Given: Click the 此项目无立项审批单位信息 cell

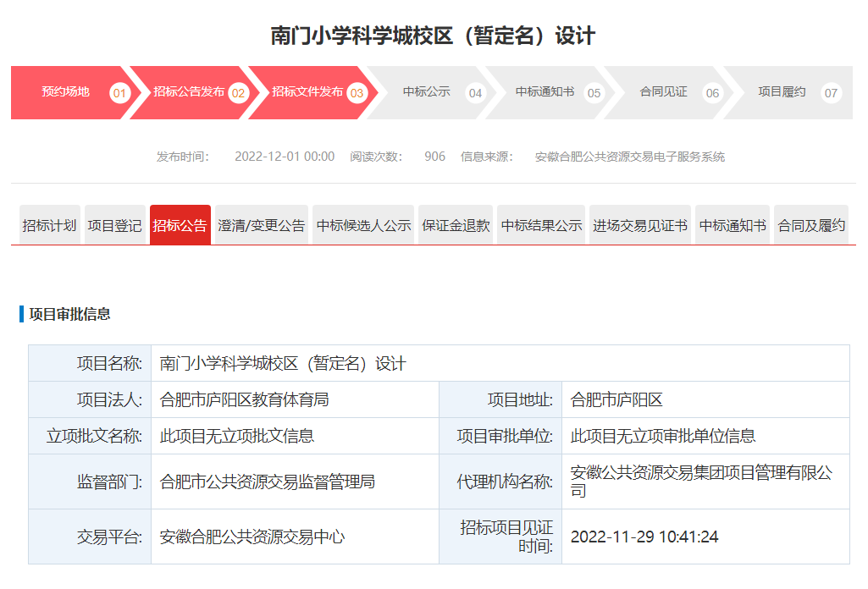Looking at the screenshot, I should [705, 436].
